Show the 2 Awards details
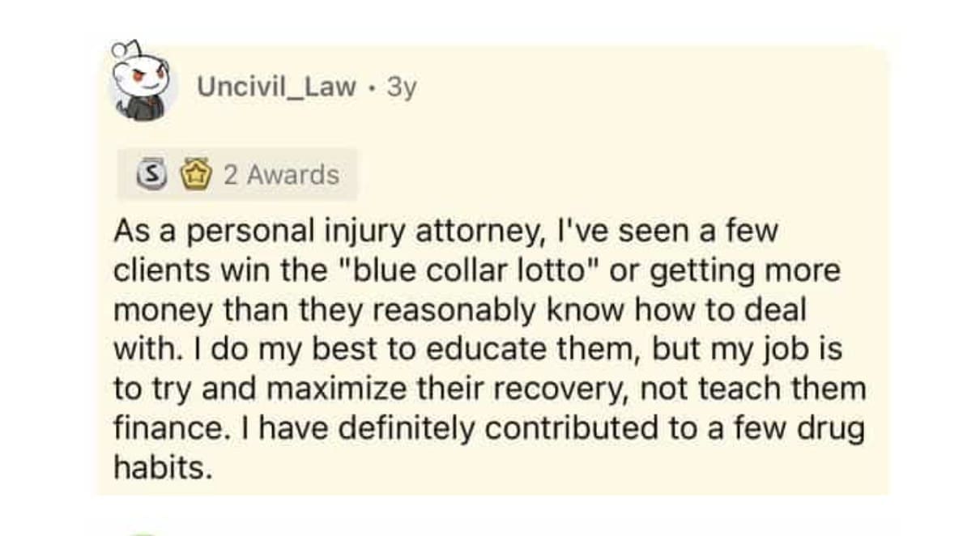 point(281,174)
